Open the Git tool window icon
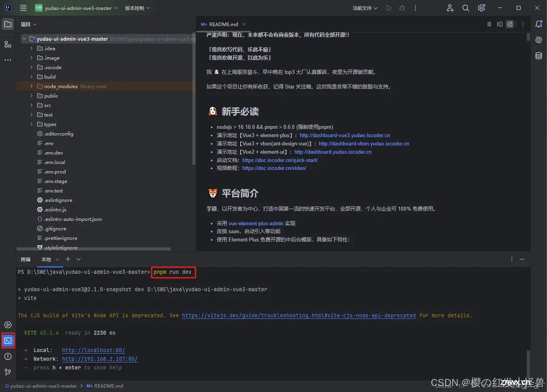The height and width of the screenshot is (392, 547). pos(8,372)
